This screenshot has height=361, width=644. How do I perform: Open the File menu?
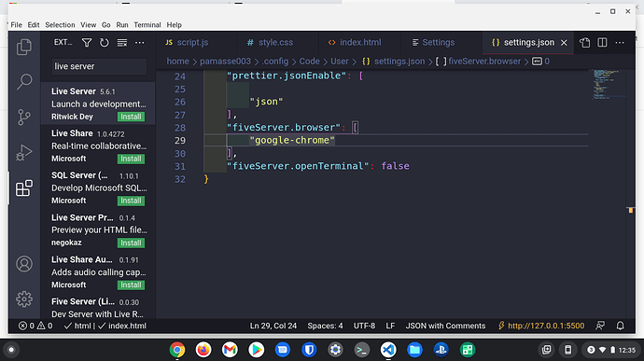17,25
